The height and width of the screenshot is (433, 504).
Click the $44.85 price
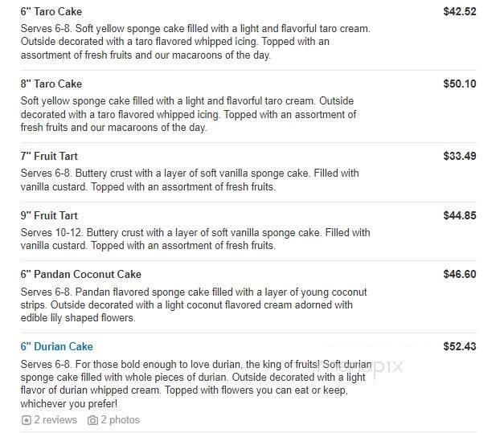(460, 216)
